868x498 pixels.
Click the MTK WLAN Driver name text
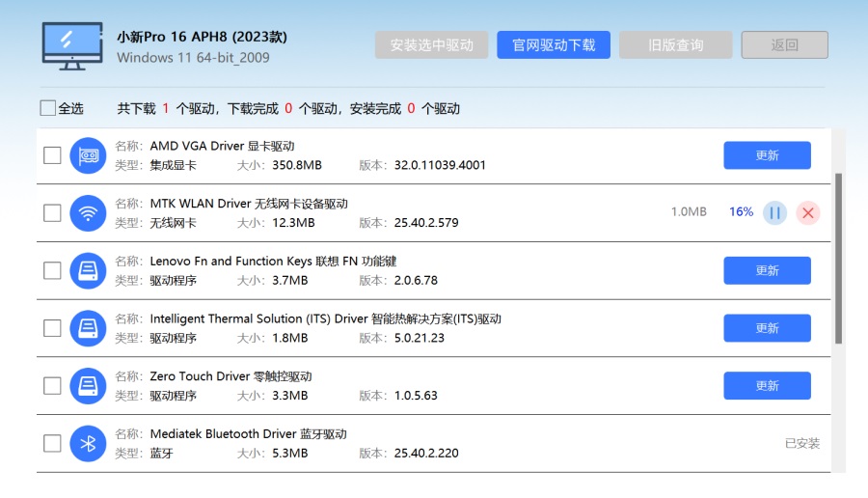pyautogui.click(x=249, y=204)
